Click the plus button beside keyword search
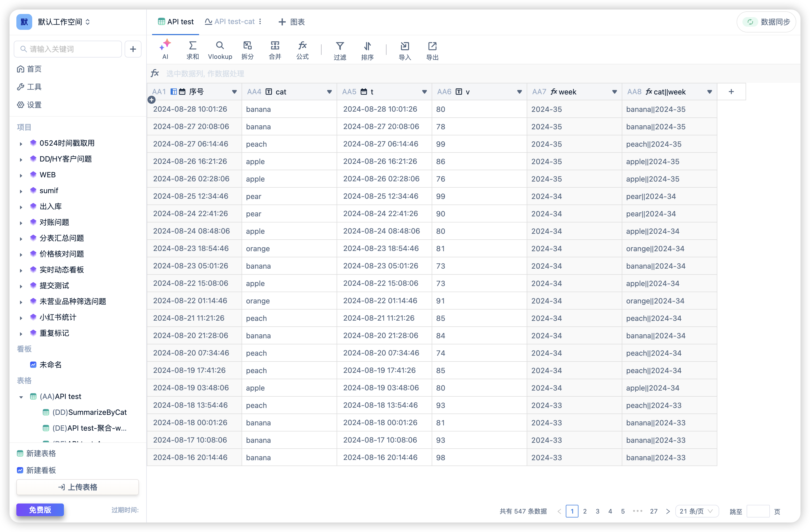Image resolution: width=810 pixels, height=532 pixels. pyautogui.click(x=133, y=49)
